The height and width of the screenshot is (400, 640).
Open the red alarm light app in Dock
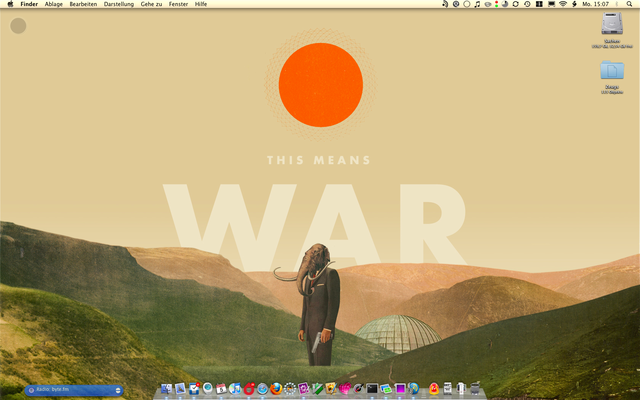(x=434, y=389)
